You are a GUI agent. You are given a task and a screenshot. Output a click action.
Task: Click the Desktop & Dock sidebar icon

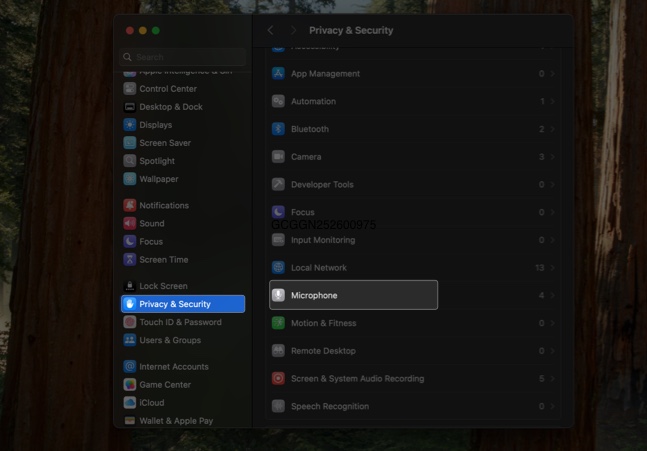pyautogui.click(x=130, y=106)
